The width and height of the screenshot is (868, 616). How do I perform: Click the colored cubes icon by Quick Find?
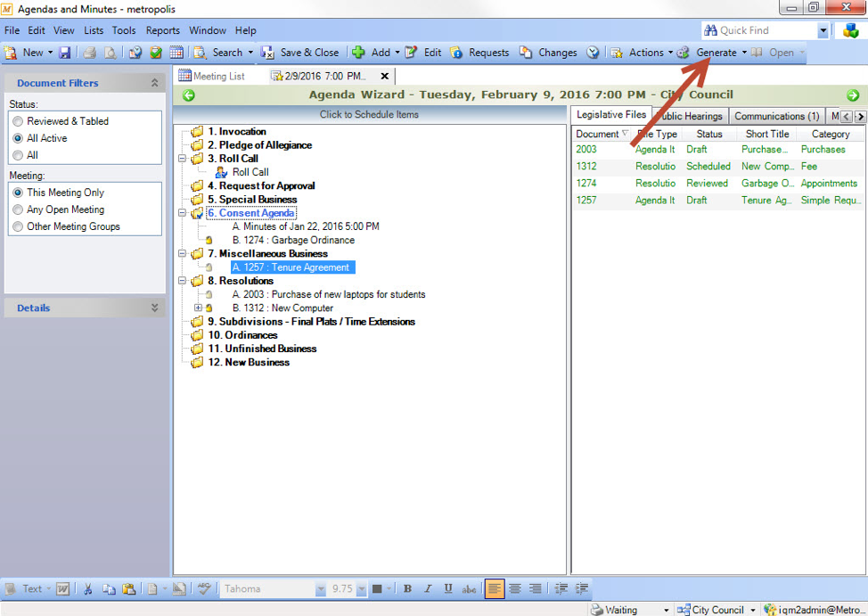point(850,30)
